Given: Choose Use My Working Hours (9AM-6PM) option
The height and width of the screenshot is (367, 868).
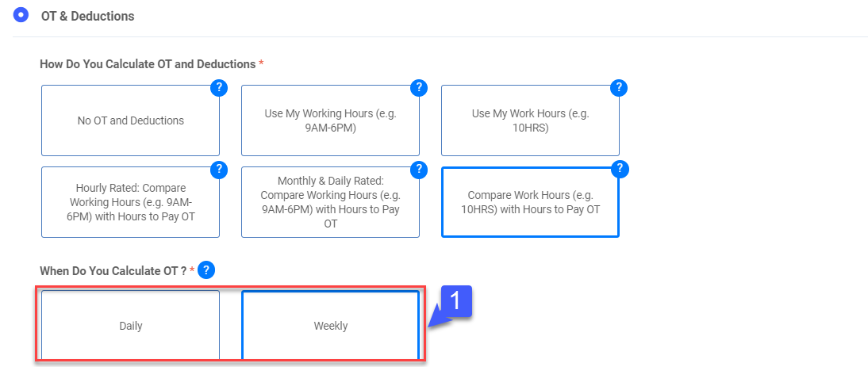Looking at the screenshot, I should point(330,121).
